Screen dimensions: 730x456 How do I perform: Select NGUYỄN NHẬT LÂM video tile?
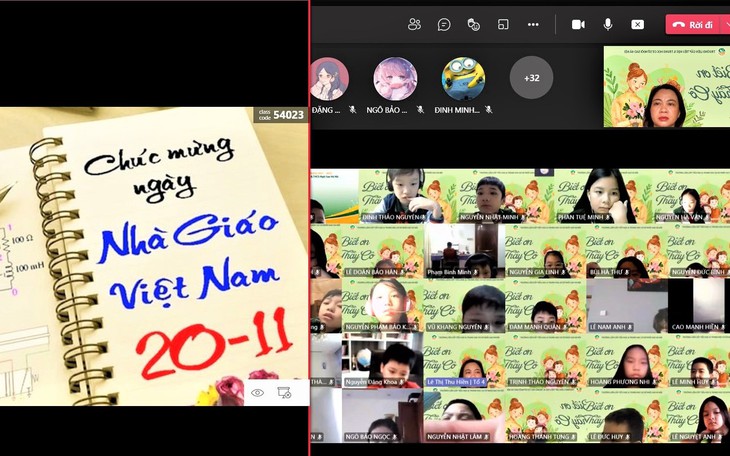coord(464,416)
